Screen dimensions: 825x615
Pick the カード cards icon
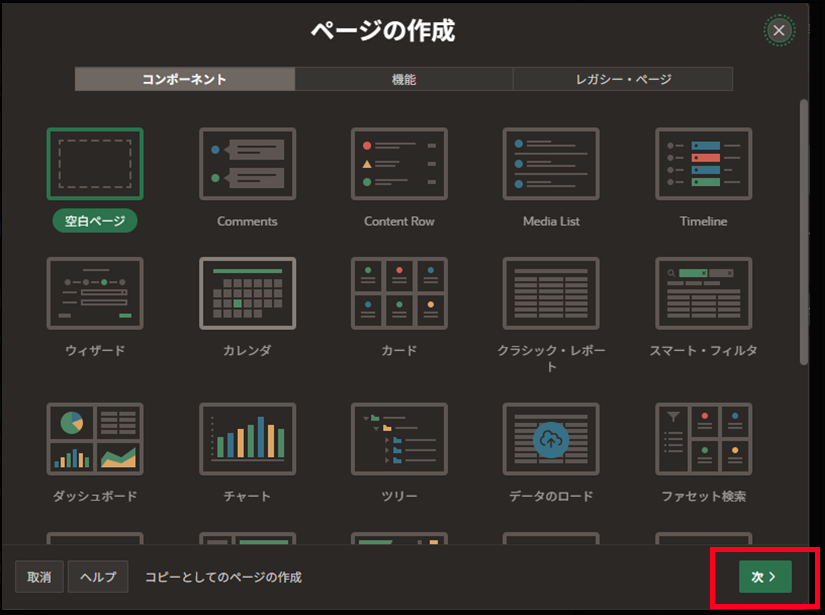(x=399, y=294)
